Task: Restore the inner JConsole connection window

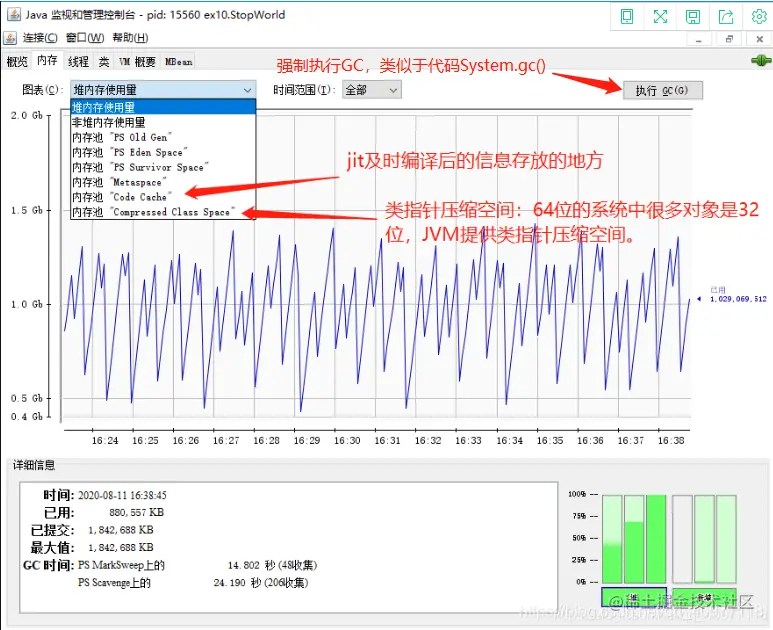Action: tap(730, 38)
